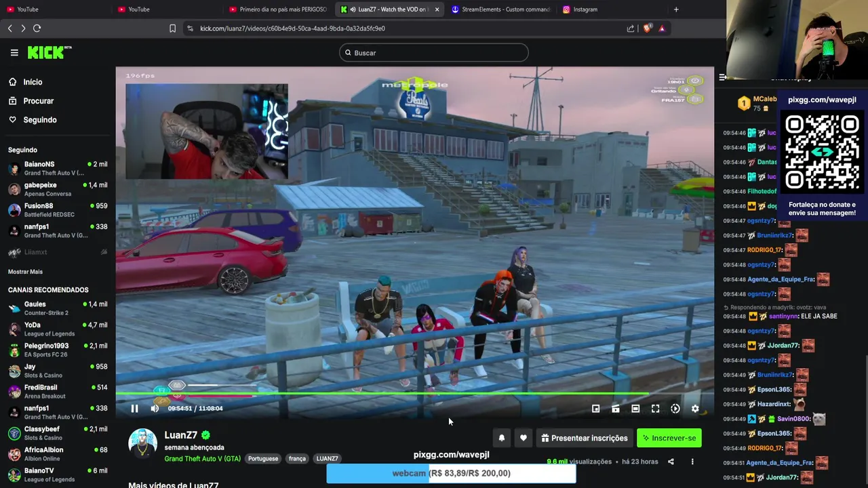
Task: Click Presentear inscrições button
Action: 585,438
